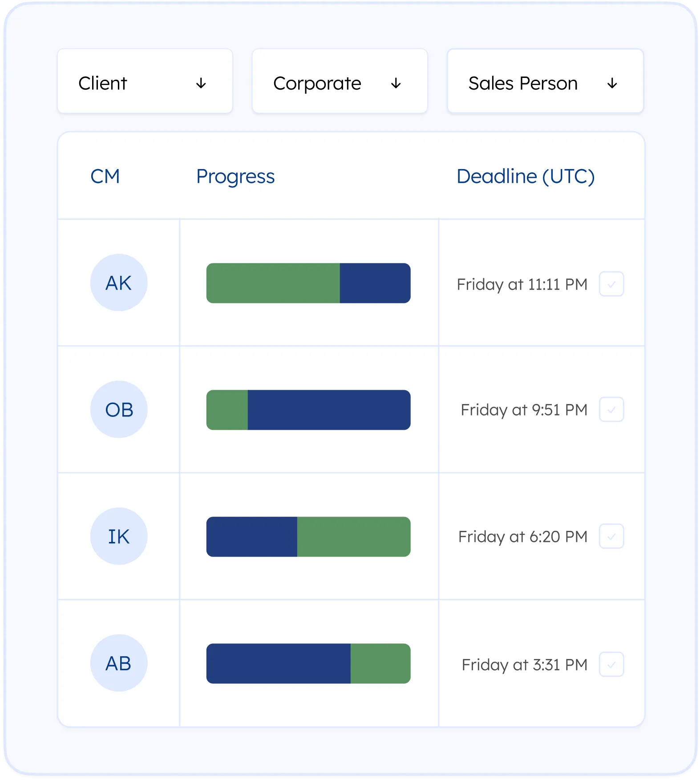Click the AK avatar badge
This screenshot has width=700, height=780.
point(119,283)
